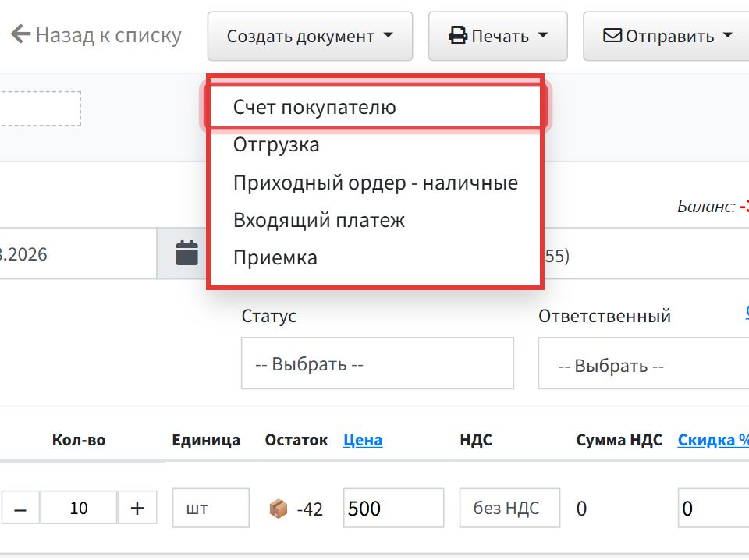Open the Ответственный select dropdown
This screenshot has height=560, width=749.
(644, 363)
